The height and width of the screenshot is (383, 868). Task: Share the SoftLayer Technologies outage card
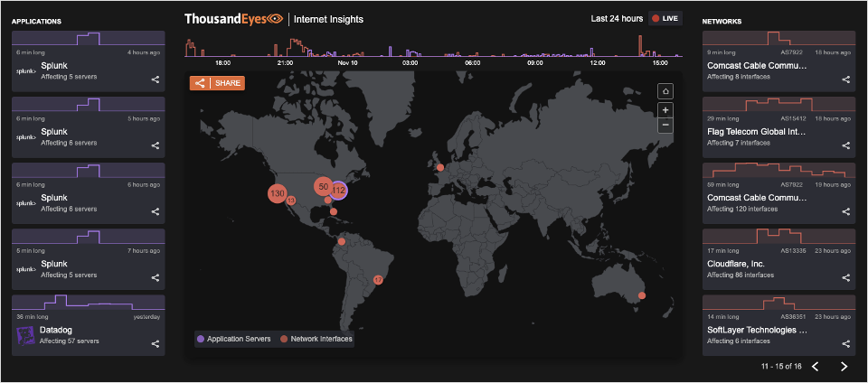846,343
